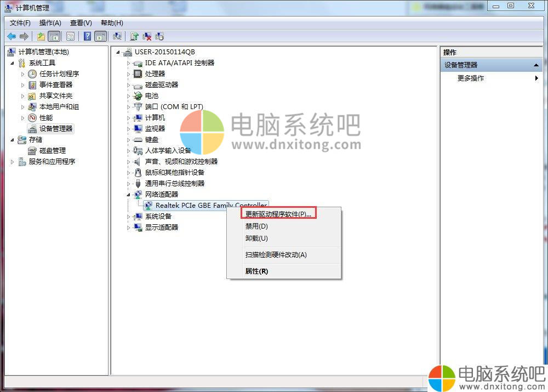
Task: Click the gray Forward arrow toolbar icon
Action: pyautogui.click(x=24, y=36)
